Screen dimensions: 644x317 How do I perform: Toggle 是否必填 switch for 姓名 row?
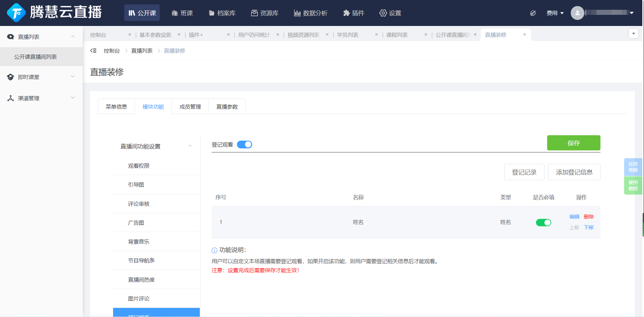[543, 223]
